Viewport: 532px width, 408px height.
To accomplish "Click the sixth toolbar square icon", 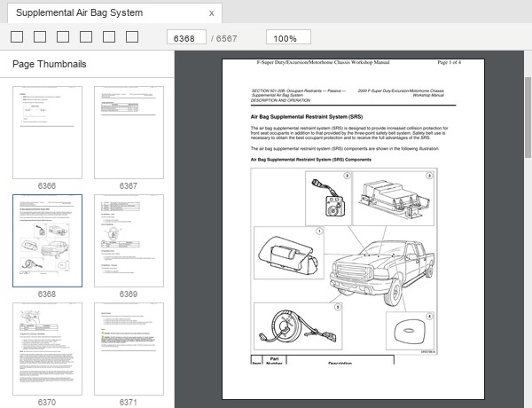I will 132,36.
